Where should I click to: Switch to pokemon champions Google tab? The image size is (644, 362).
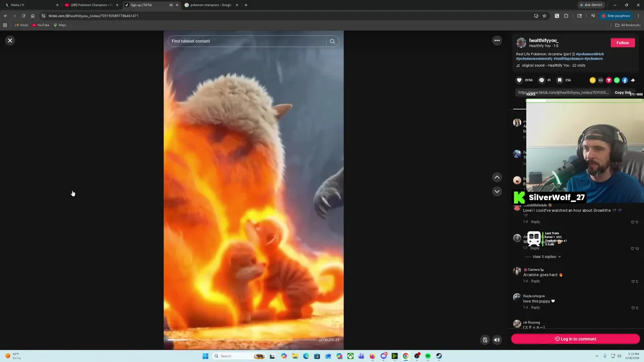pyautogui.click(x=210, y=5)
